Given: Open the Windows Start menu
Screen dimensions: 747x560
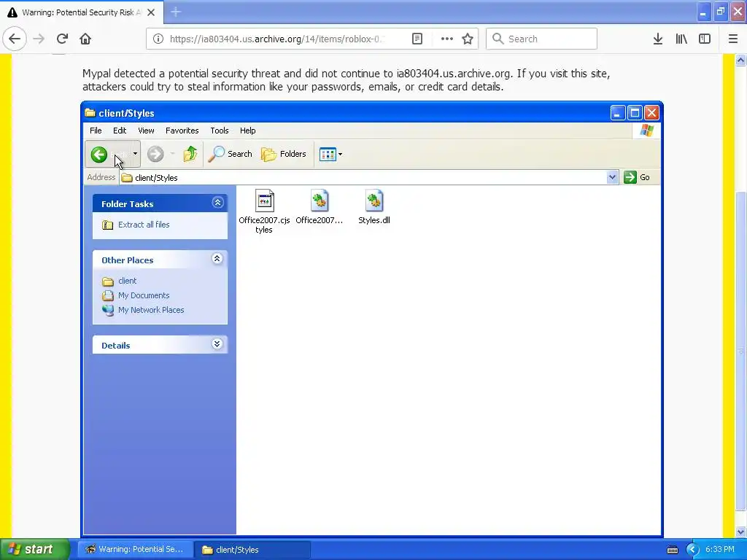Looking at the screenshot, I should pos(34,549).
